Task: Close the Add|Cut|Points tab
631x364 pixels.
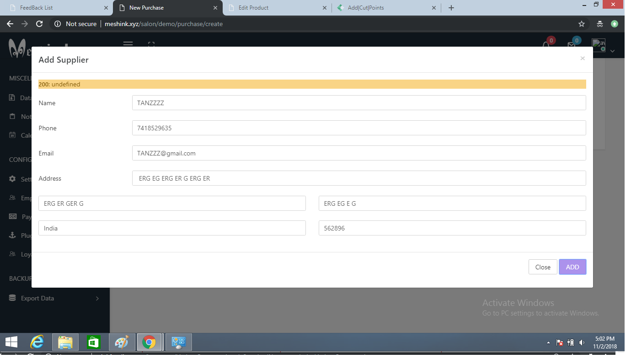Action: [x=434, y=8]
